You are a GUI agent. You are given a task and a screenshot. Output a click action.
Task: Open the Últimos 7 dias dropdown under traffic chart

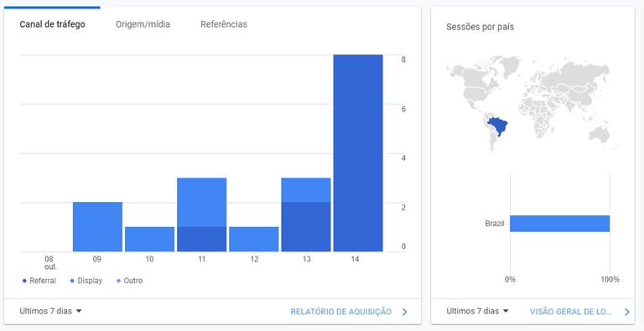[x=51, y=311]
